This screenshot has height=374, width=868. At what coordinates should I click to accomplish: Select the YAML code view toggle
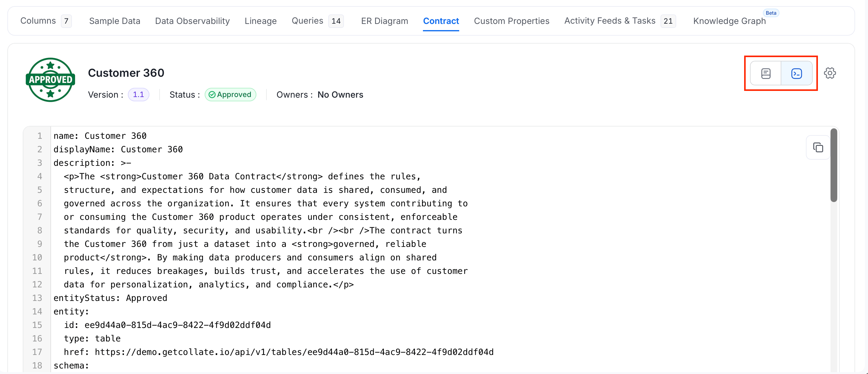pyautogui.click(x=797, y=73)
